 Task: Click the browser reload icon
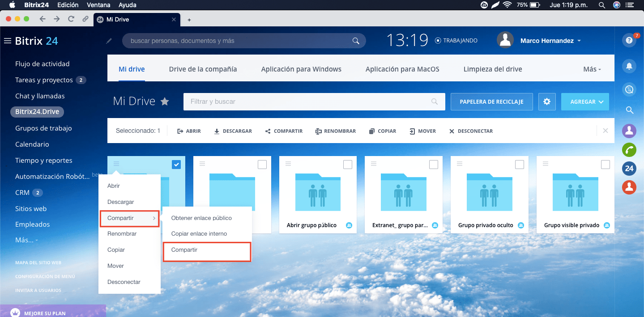(x=71, y=19)
